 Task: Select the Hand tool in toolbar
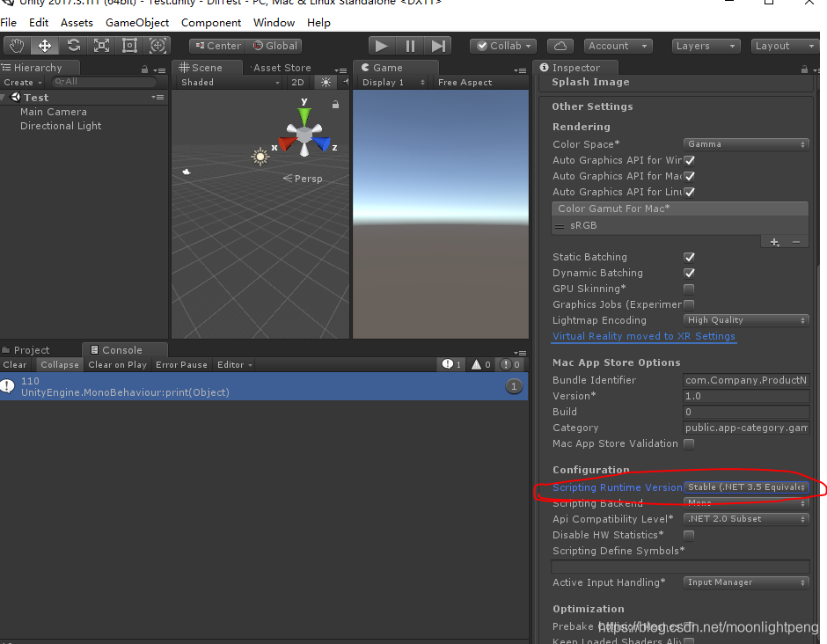[16, 45]
